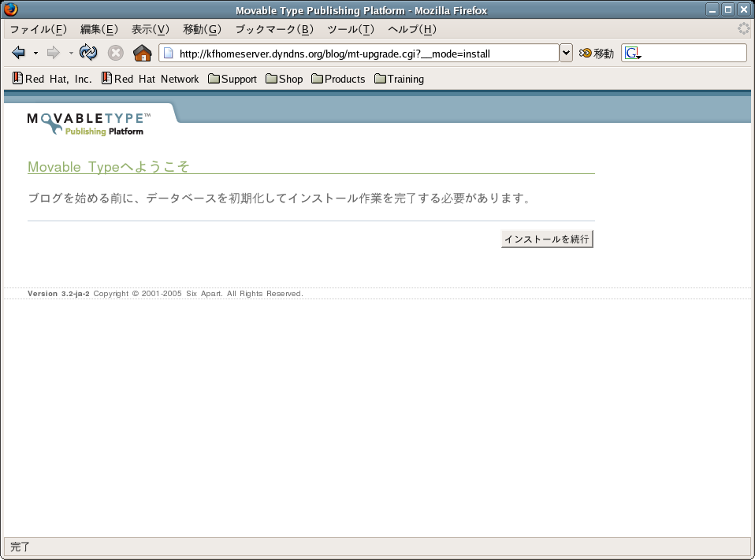Screen dimensions: 755x560
Task: Click the ブログを始める前に paragraph text
Action: 279,198
